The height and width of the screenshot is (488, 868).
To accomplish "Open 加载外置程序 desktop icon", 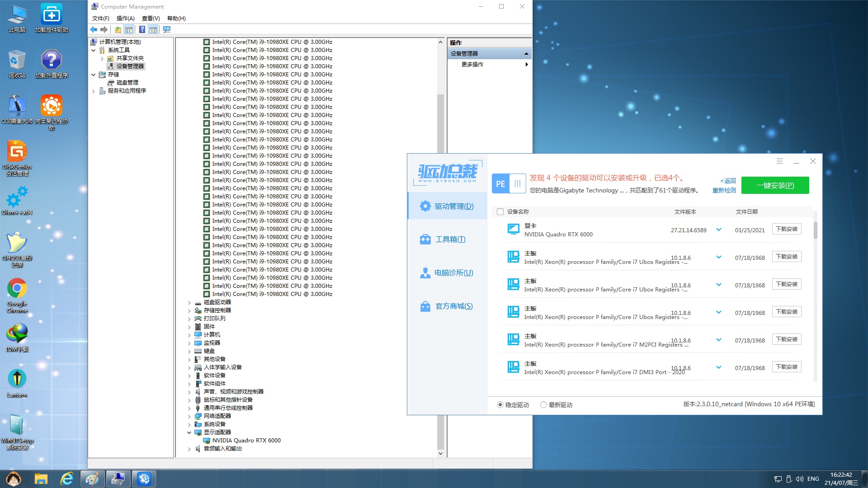I will (52, 64).
